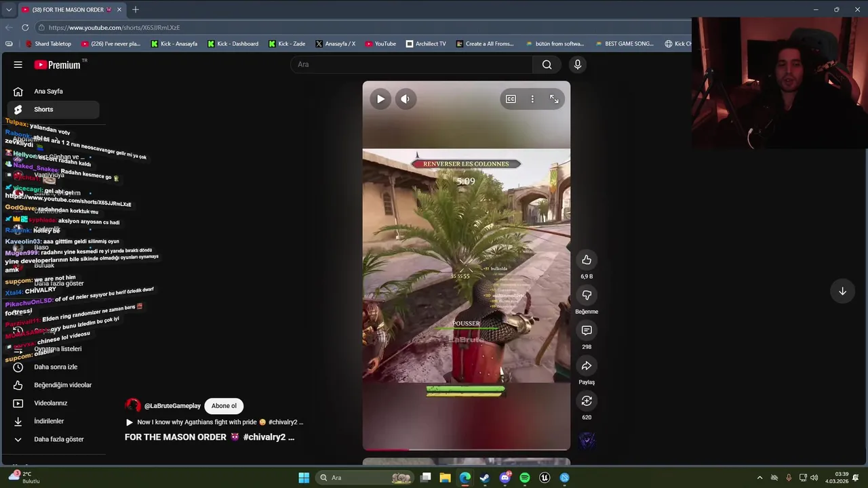Open the 'bütün from softwa...' bookmark

point(555,43)
